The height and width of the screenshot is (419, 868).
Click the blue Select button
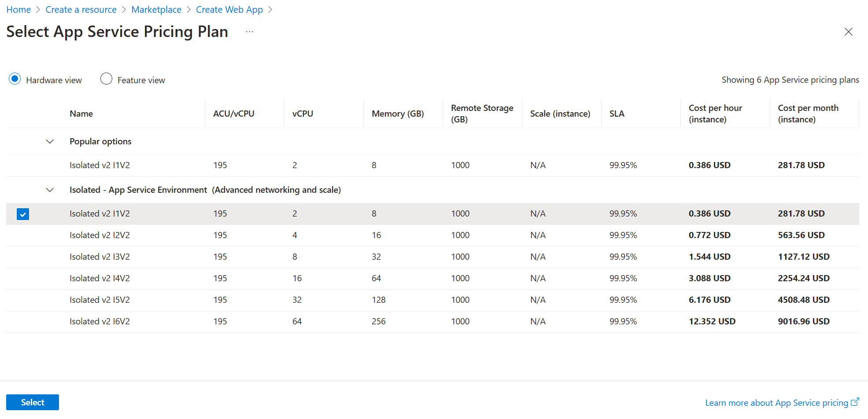point(32,402)
